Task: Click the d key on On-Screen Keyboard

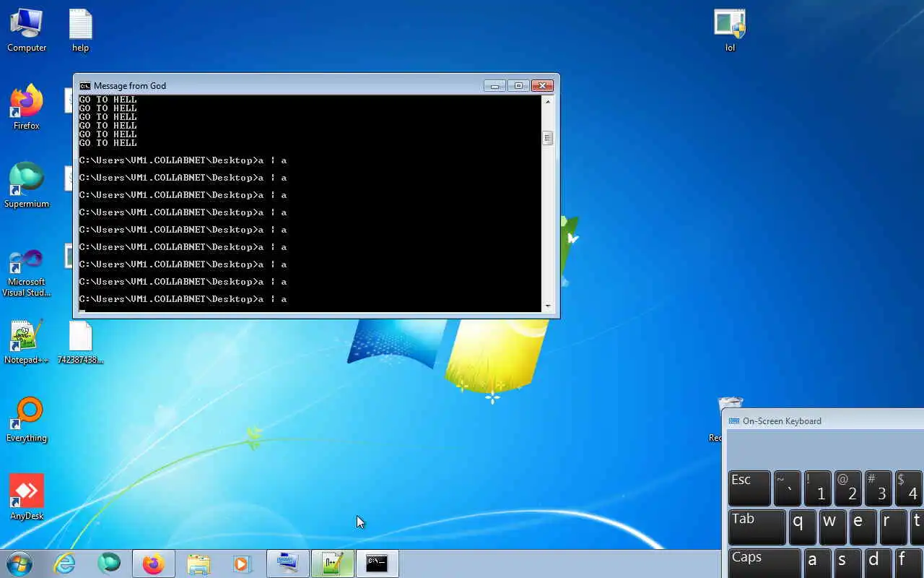Action: coord(878,564)
